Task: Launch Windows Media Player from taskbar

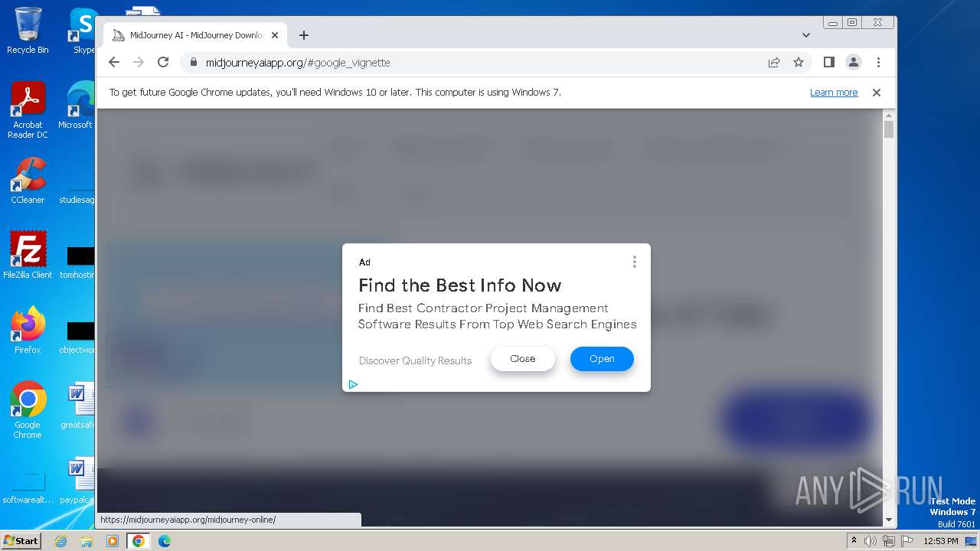Action: click(113, 541)
